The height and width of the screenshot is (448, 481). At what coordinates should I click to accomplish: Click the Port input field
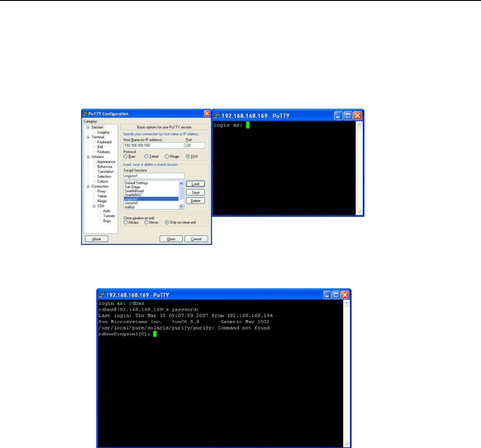tap(195, 145)
